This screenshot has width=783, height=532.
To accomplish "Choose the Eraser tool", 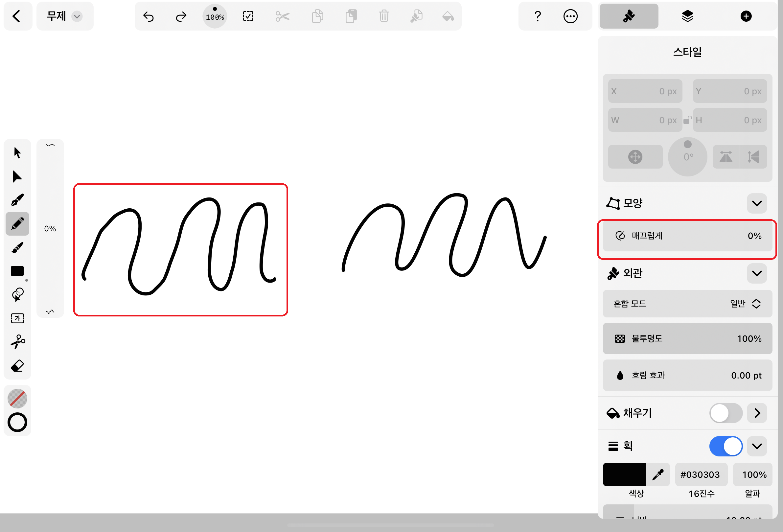I will (x=17, y=366).
